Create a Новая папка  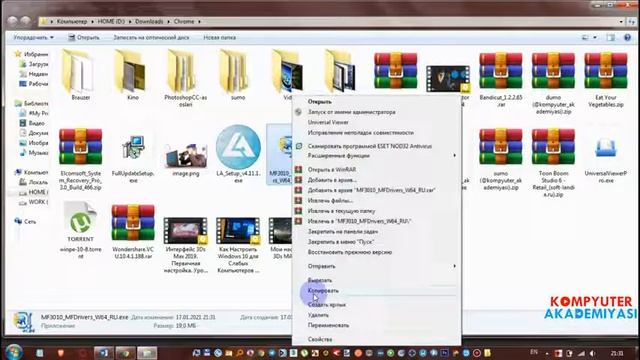pyautogui.click(x=220, y=38)
